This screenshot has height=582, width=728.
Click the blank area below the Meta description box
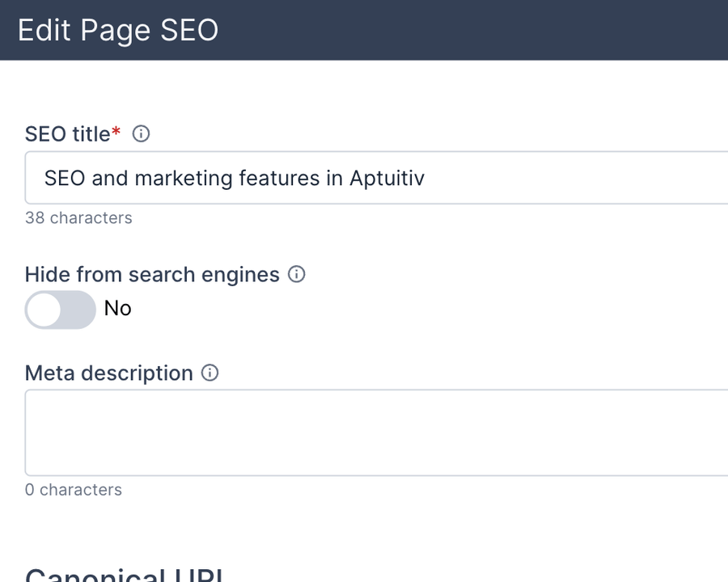[x=364, y=525]
